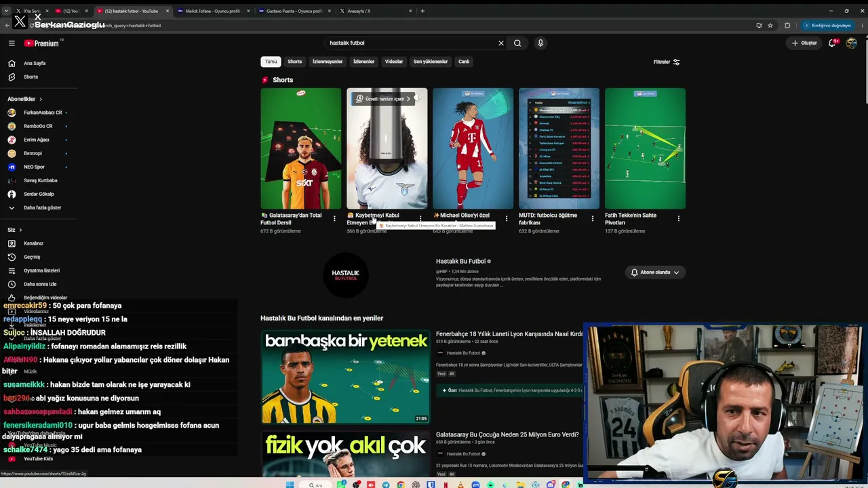Open the hamburger guide menu
This screenshot has height=488, width=868.
click(12, 43)
